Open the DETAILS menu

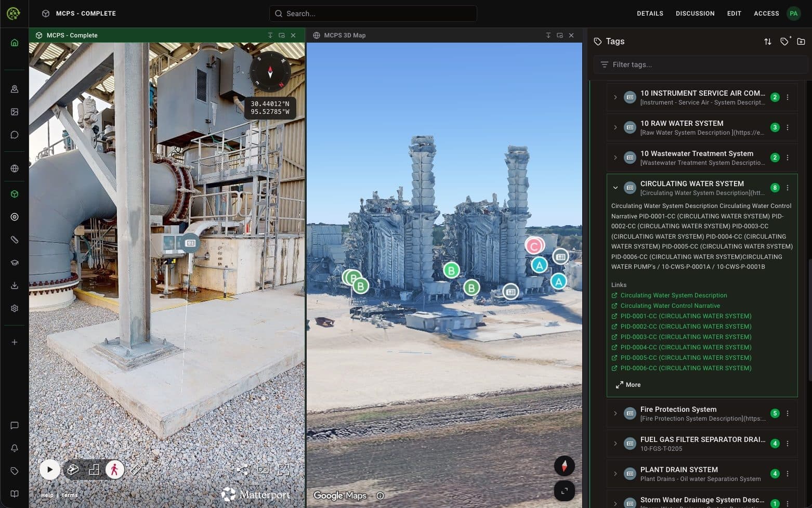pos(650,14)
